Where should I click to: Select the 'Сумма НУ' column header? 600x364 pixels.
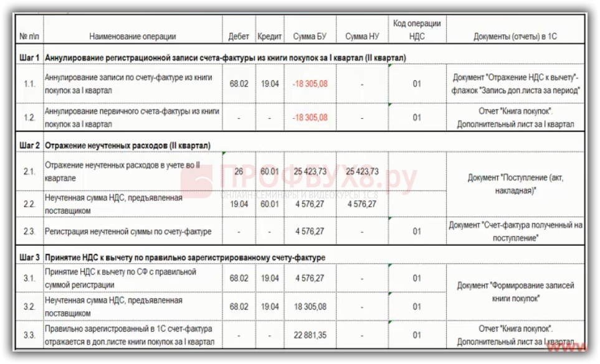coord(361,37)
